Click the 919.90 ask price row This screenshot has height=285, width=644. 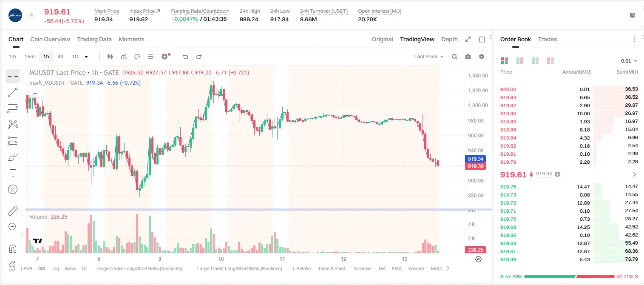[x=569, y=114]
